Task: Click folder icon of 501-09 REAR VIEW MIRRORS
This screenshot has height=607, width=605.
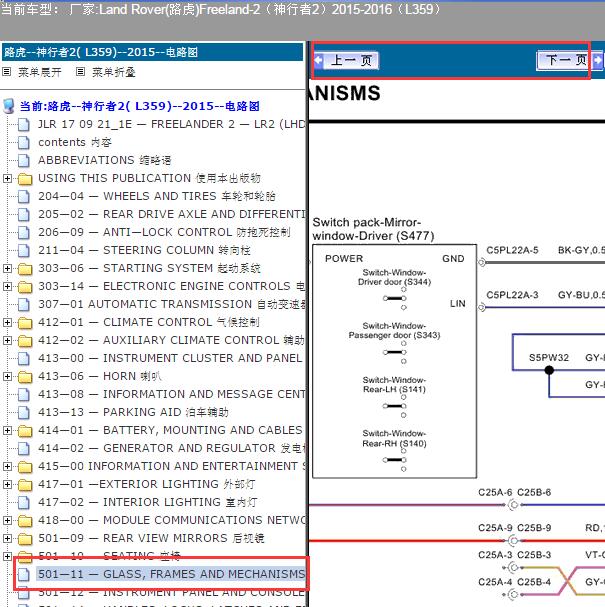Action: click(x=25, y=539)
